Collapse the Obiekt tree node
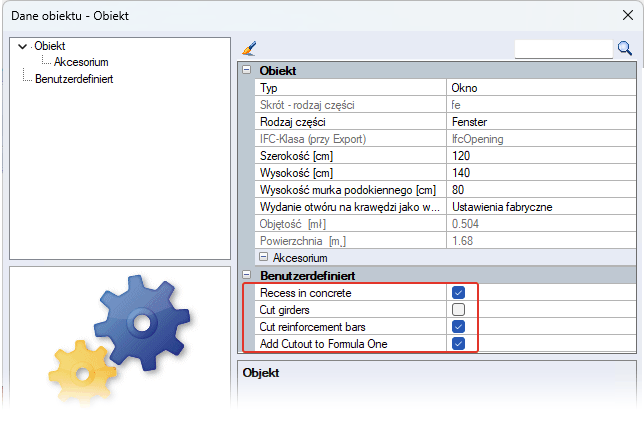 pyautogui.click(x=23, y=46)
